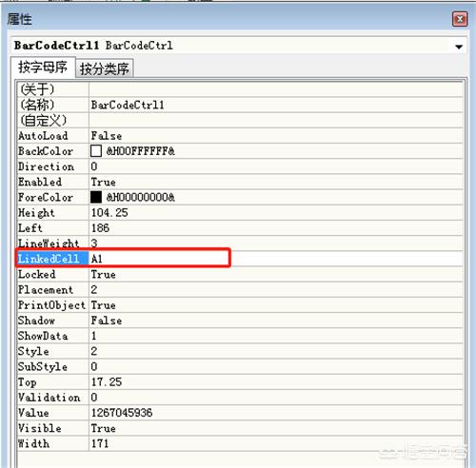Screen dimensions: 476x468
Task: Click the Enabled True value
Action: (x=104, y=182)
